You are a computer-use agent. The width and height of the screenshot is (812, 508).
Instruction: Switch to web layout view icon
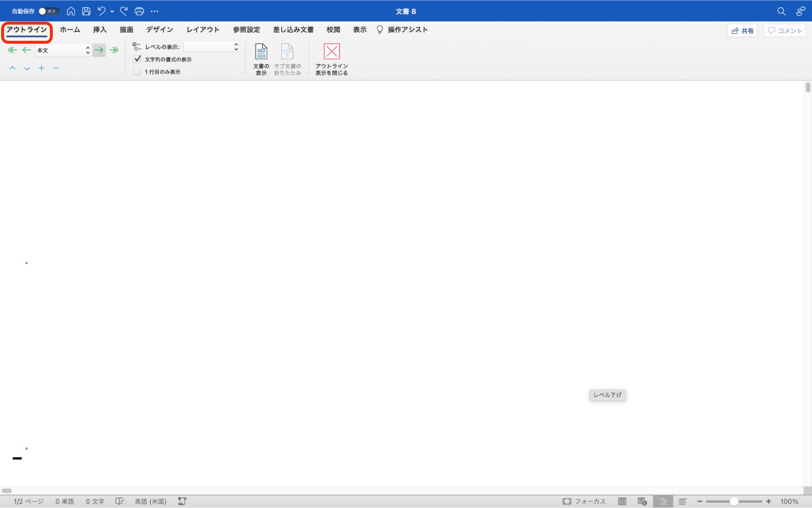tap(642, 501)
